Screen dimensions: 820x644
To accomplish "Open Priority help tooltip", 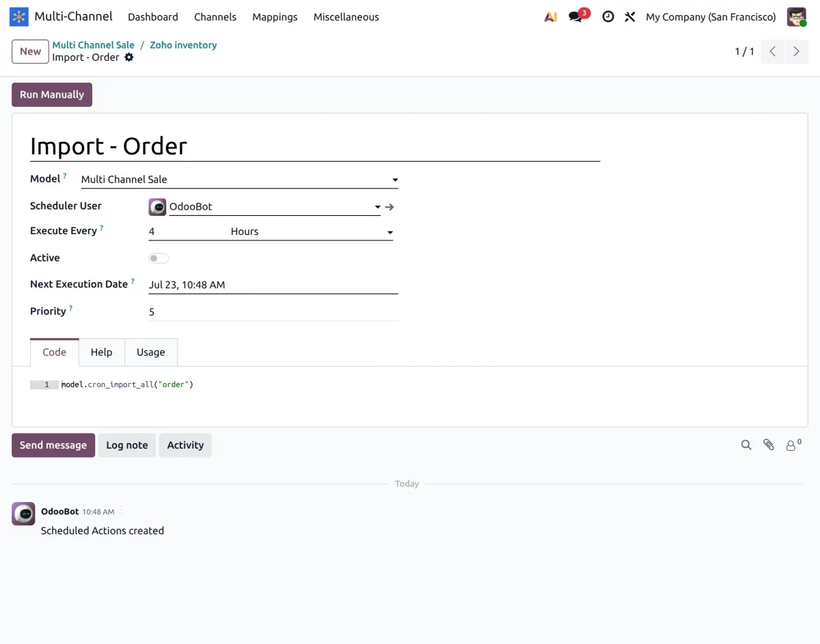I will click(x=70, y=309).
